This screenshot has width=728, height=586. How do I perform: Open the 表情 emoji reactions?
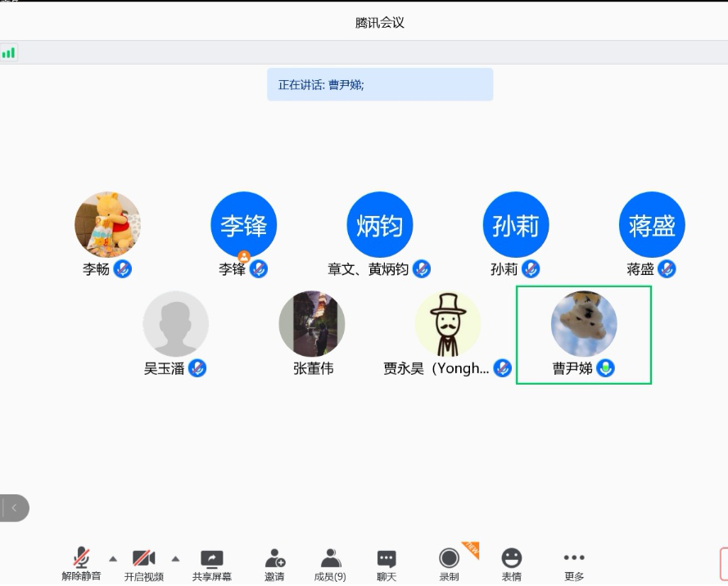[512, 563]
